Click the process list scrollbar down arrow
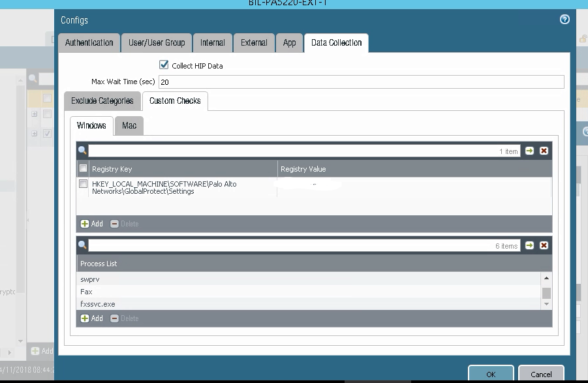Image resolution: width=588 pixels, height=383 pixels. (x=546, y=304)
